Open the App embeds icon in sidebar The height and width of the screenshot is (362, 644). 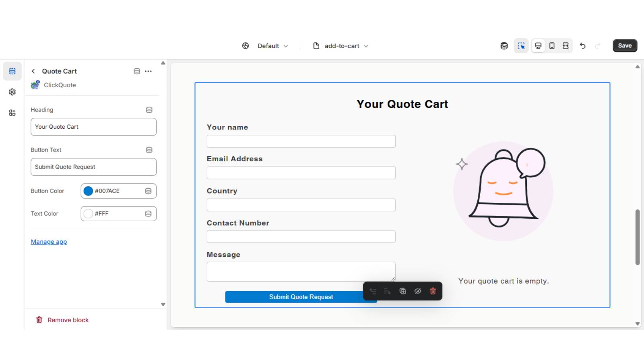pos(12,113)
